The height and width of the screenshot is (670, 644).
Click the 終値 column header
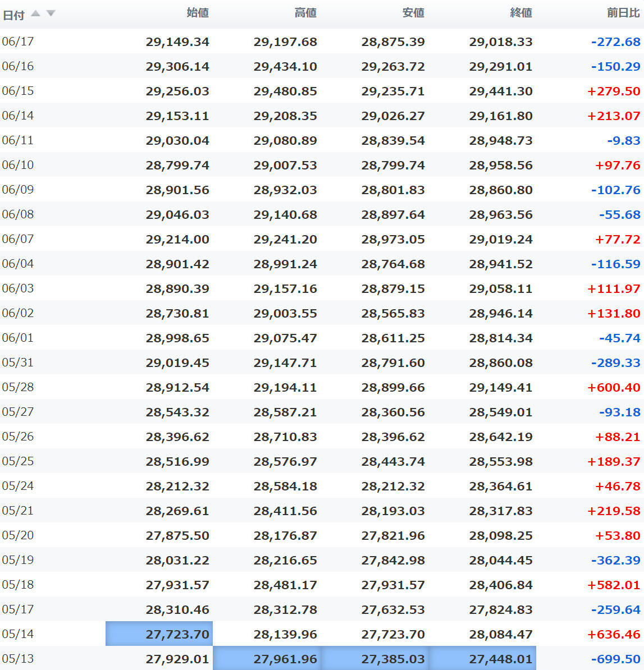coord(521,13)
